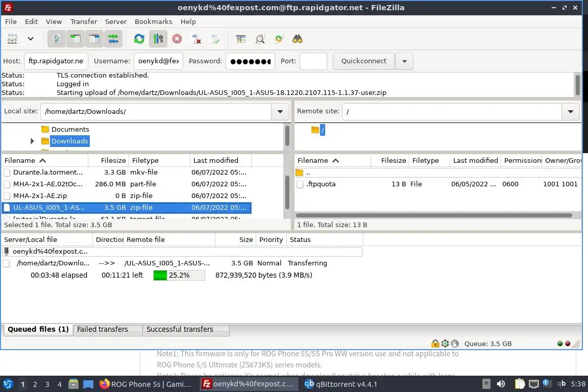Screen dimensions: 588x392
Task: Click the upload progress bar at 25.2%
Action: (179, 275)
